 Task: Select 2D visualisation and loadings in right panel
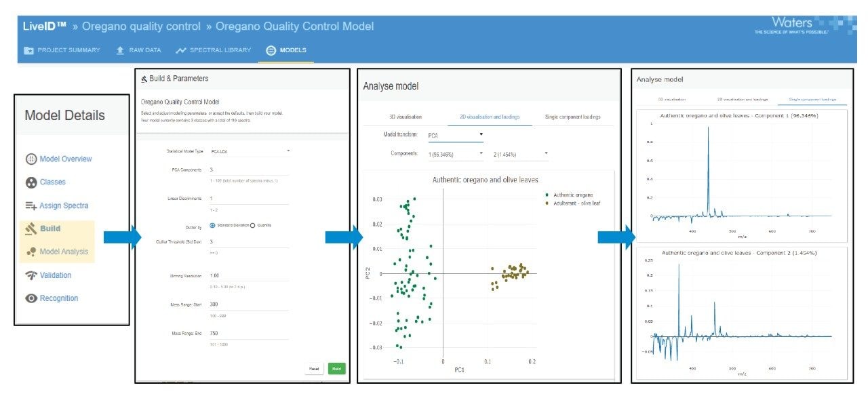(x=743, y=99)
